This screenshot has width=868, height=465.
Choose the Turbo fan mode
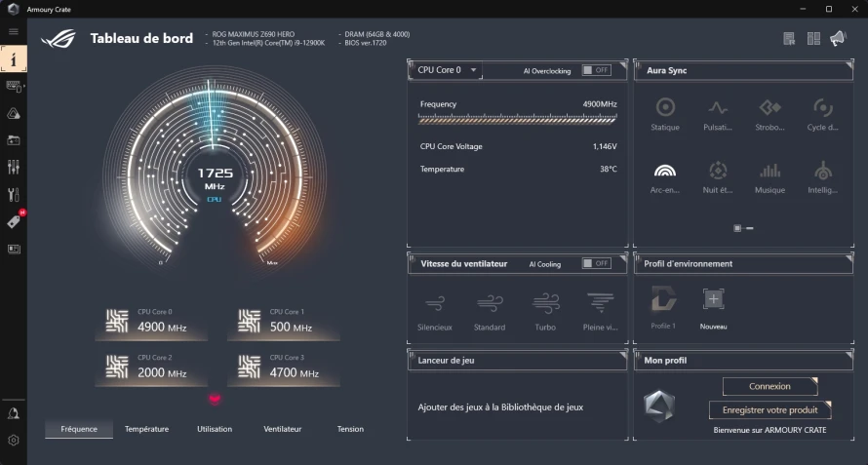click(545, 312)
